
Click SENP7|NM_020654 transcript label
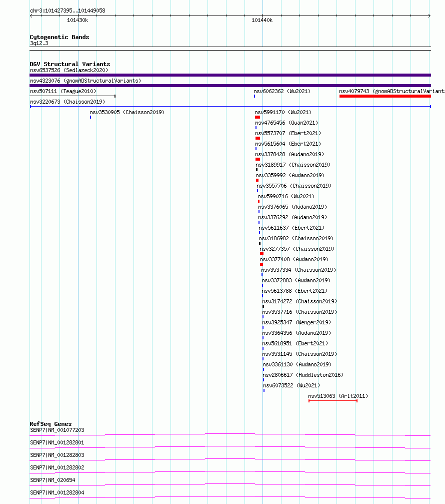point(52,480)
